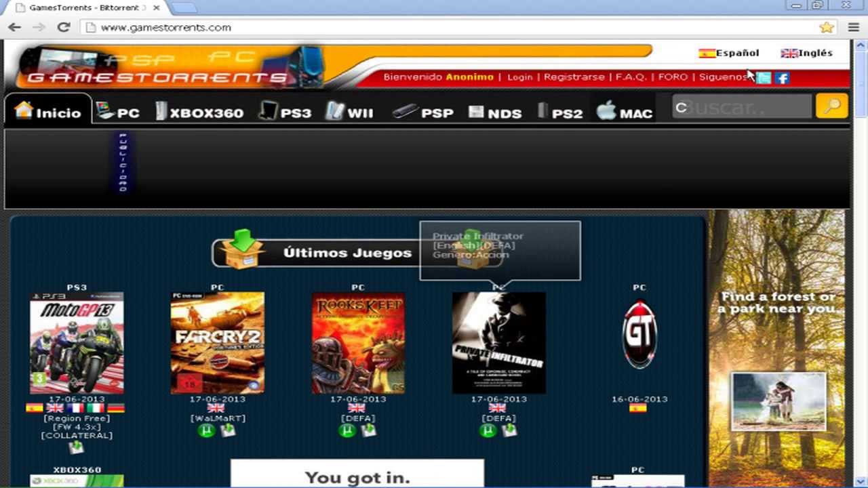This screenshot has height=488, width=868.
Task: Open the NDS games category
Action: pyautogui.click(x=495, y=111)
